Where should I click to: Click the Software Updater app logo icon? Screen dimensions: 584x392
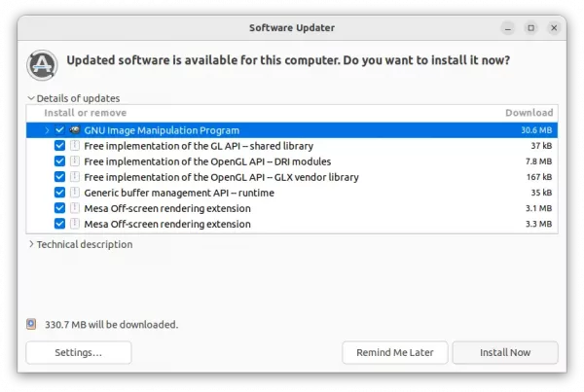(x=42, y=65)
